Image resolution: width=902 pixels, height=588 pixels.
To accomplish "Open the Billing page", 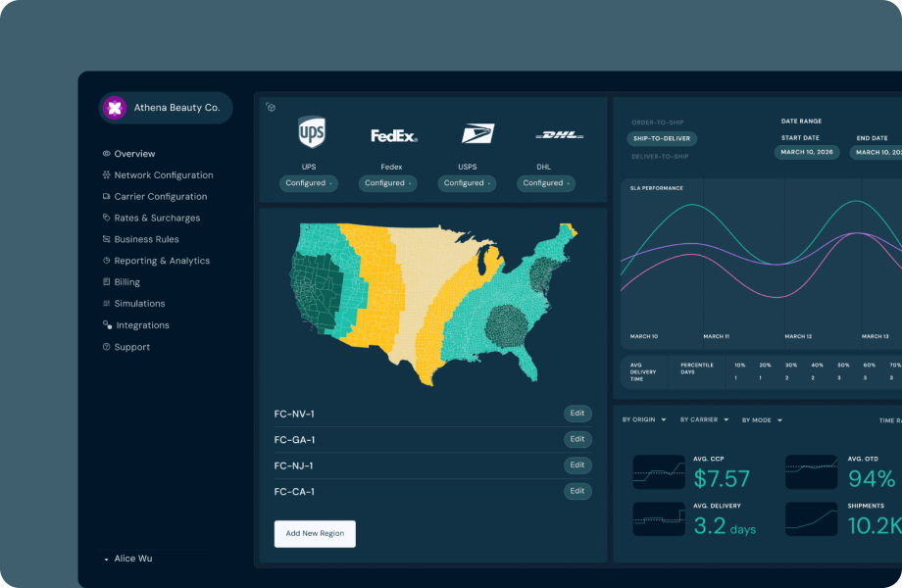I will click(x=127, y=282).
